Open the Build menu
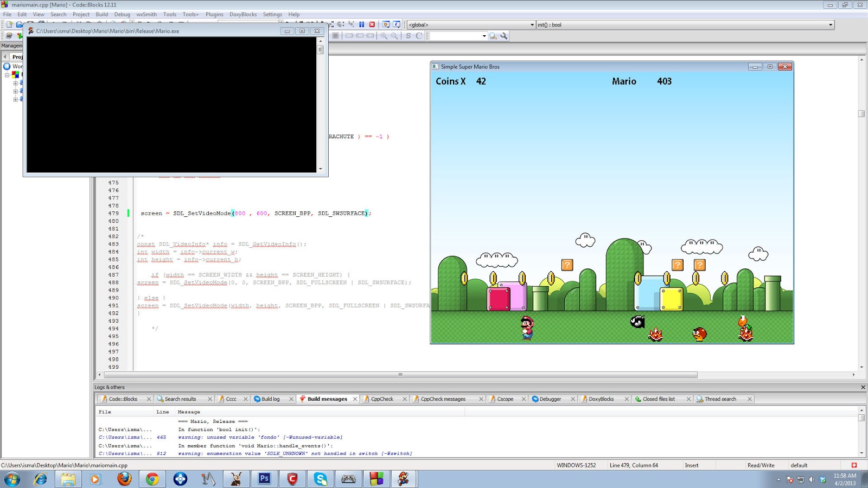Viewport: 868px width, 488px height. tap(102, 15)
